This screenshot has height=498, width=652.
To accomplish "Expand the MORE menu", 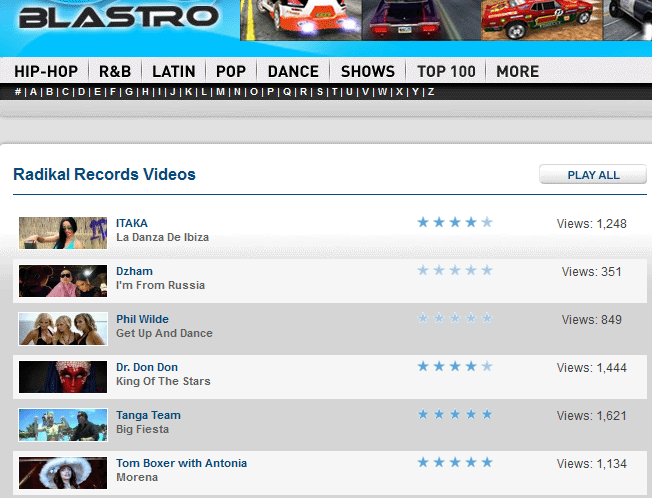I will (x=517, y=71).
